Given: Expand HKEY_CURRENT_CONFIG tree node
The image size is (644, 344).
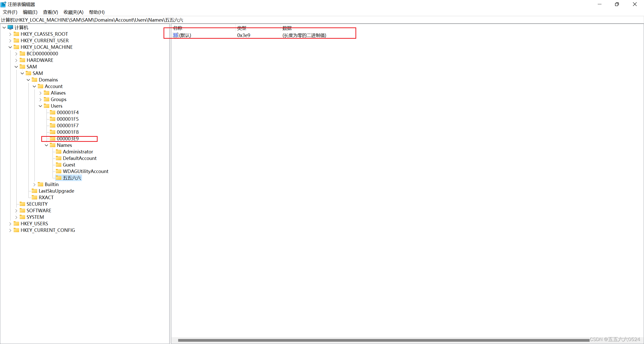Looking at the screenshot, I should pos(9,230).
